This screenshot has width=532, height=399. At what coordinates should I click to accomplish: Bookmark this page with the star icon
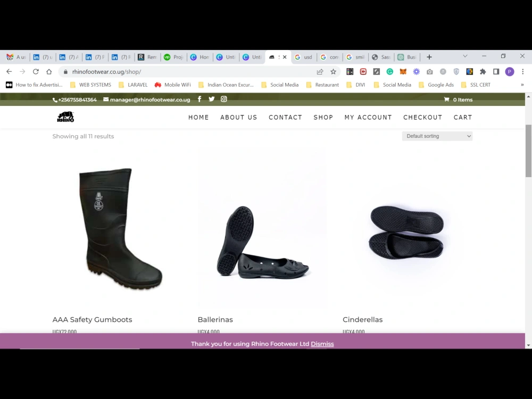pos(333,72)
